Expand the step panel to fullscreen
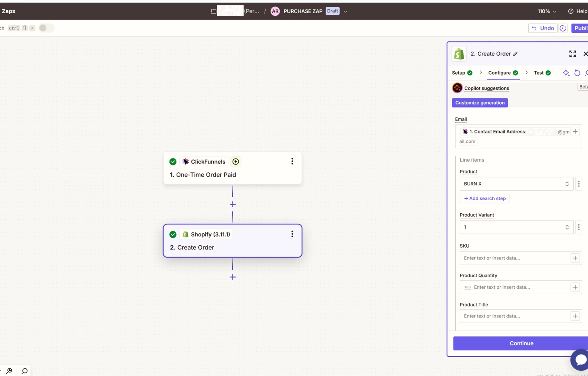 point(573,54)
